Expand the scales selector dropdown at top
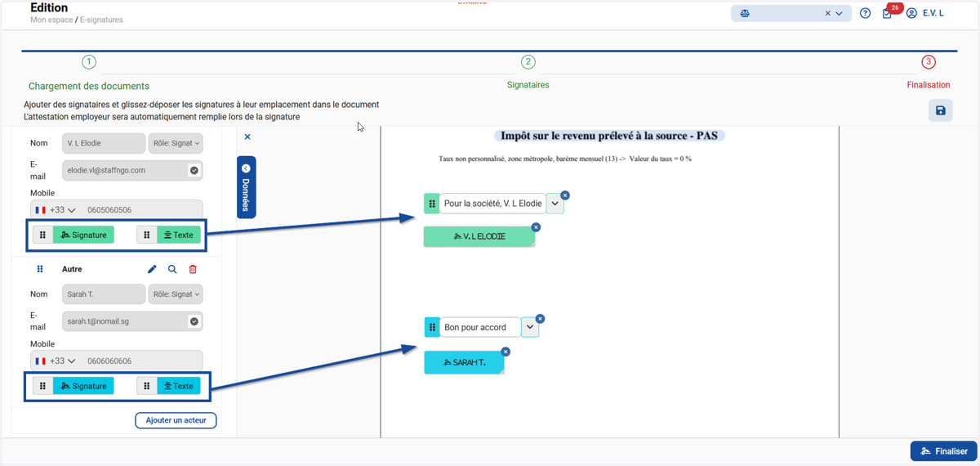This screenshot has height=466, width=980. point(839,13)
